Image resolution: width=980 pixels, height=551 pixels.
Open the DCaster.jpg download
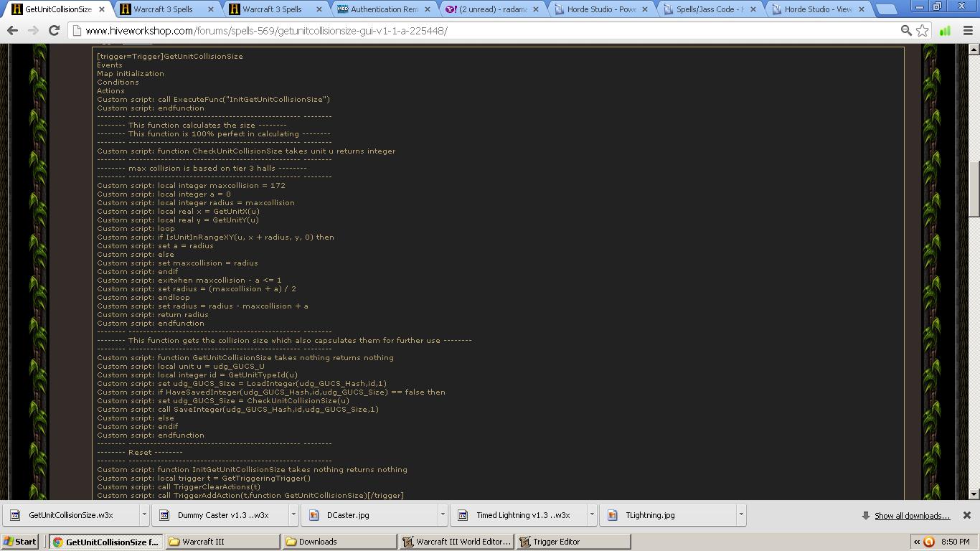(x=371, y=515)
